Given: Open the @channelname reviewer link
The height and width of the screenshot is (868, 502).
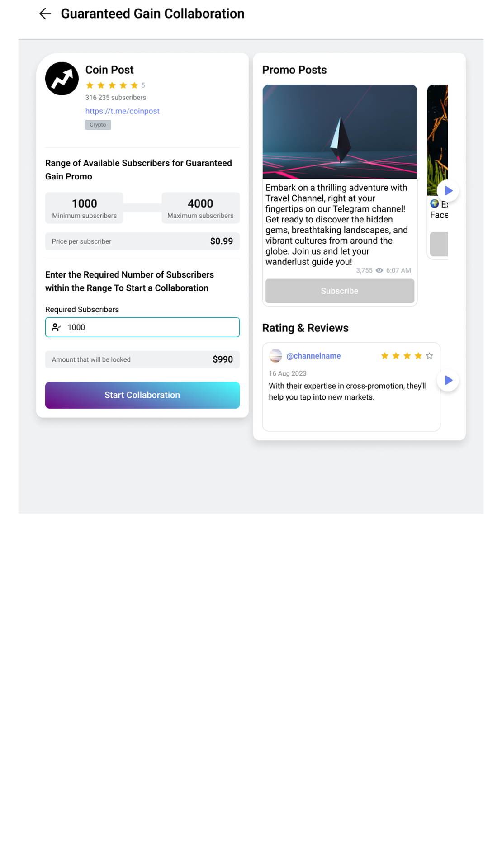Looking at the screenshot, I should (x=314, y=356).
